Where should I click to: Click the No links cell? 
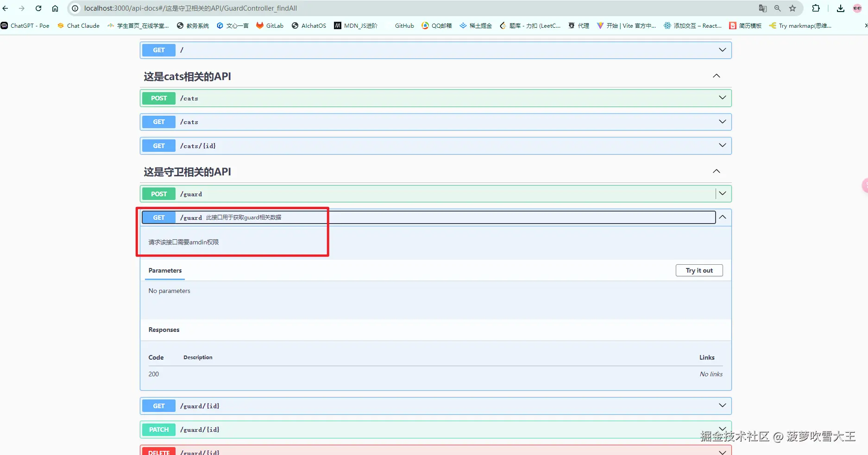(711, 374)
